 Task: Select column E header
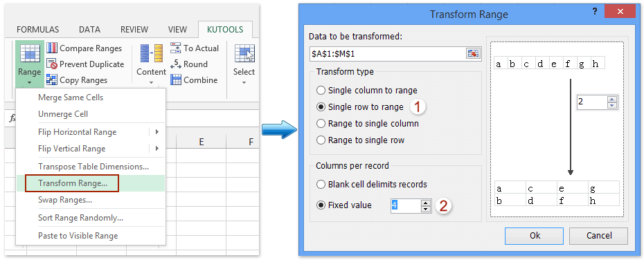[x=202, y=142]
